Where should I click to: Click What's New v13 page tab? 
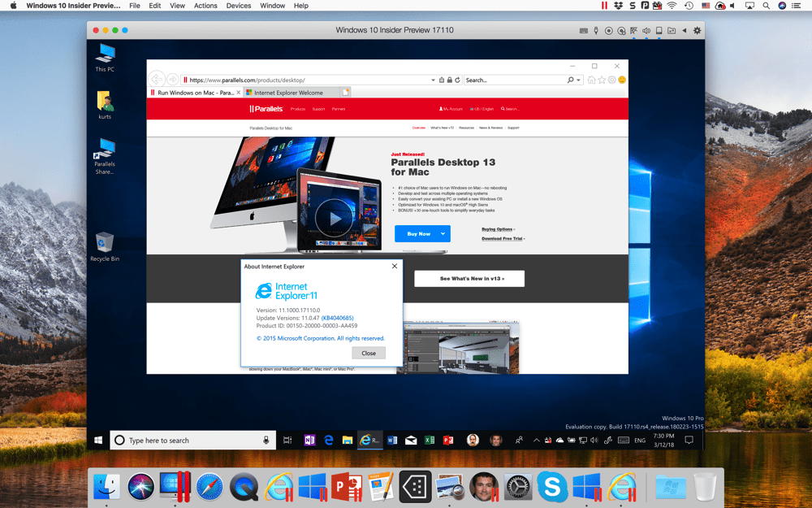pos(443,128)
